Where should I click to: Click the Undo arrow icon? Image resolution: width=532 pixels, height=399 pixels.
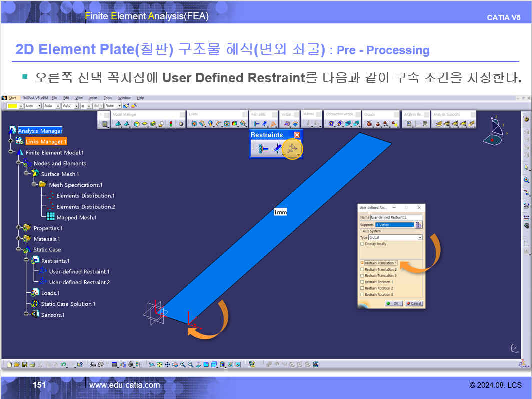[x=63, y=365]
